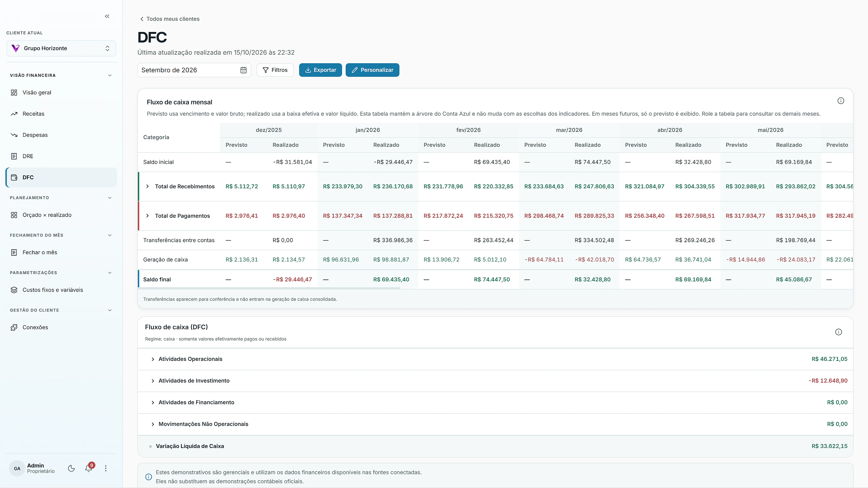868x488 pixels.
Task: Click Personalizar button
Action: 372,70
